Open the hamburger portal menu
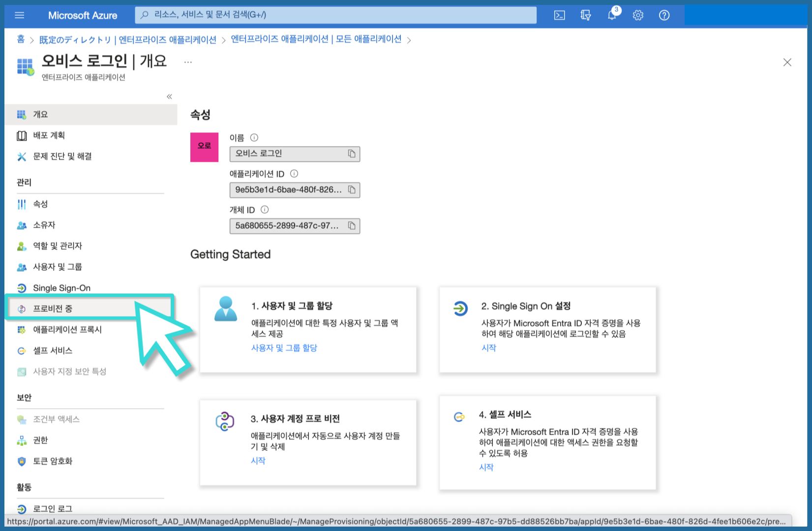812x531 pixels. click(x=20, y=15)
